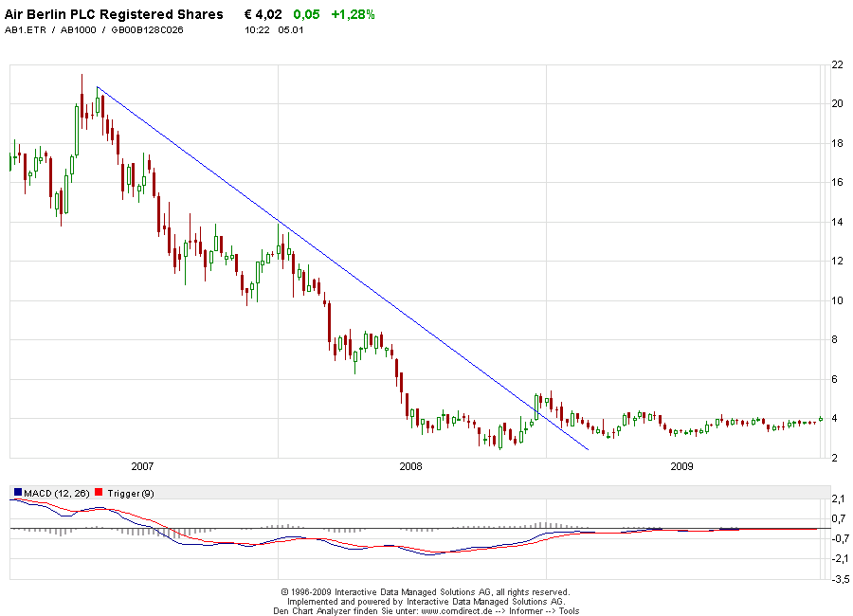
Task: Click the www.comdirect.de footer reference
Action: coord(457,611)
